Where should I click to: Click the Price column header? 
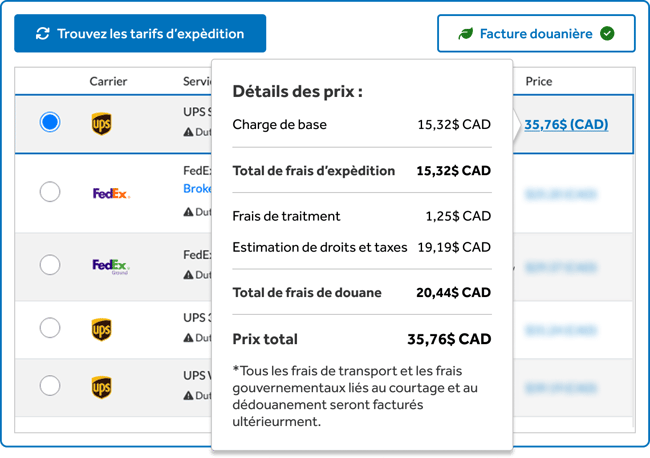pyautogui.click(x=538, y=81)
